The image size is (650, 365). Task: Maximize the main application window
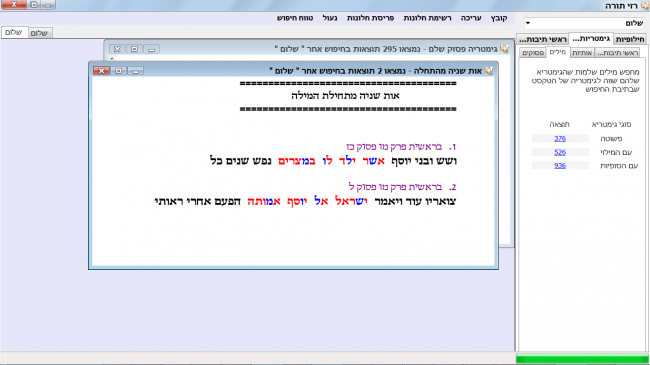coord(34,5)
